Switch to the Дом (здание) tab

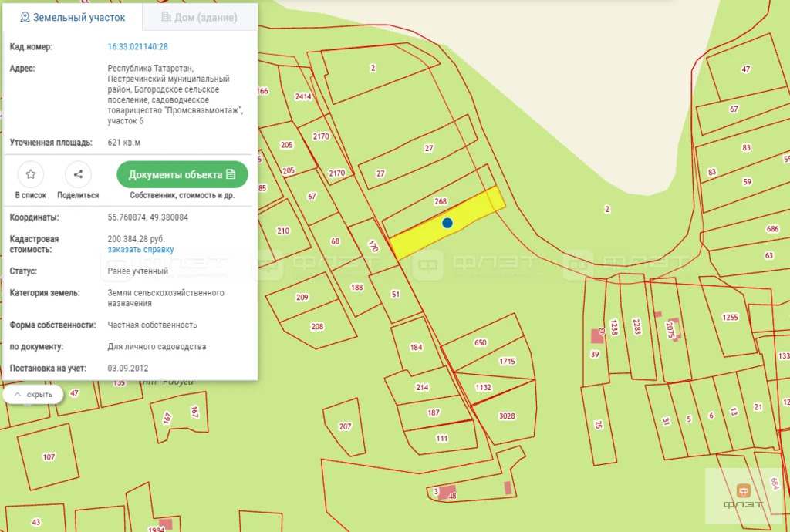click(200, 17)
